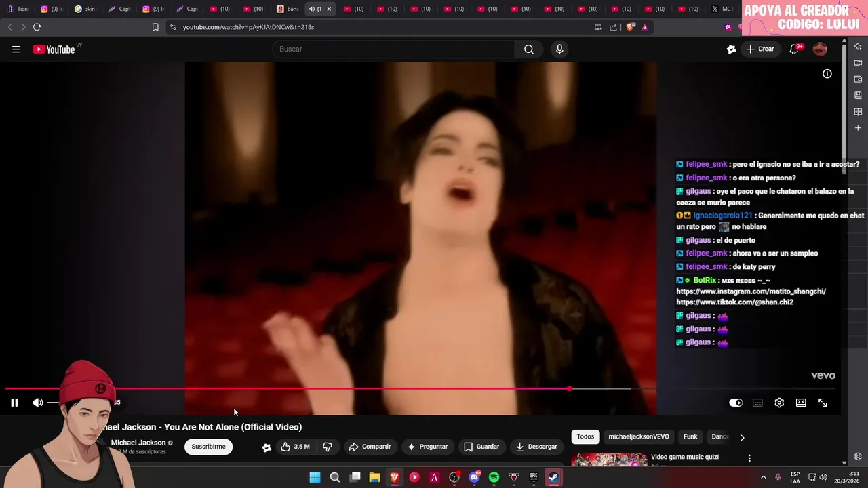The width and height of the screenshot is (868, 488).
Task: Select the michaeljacksonVEVO chip
Action: tap(639, 437)
